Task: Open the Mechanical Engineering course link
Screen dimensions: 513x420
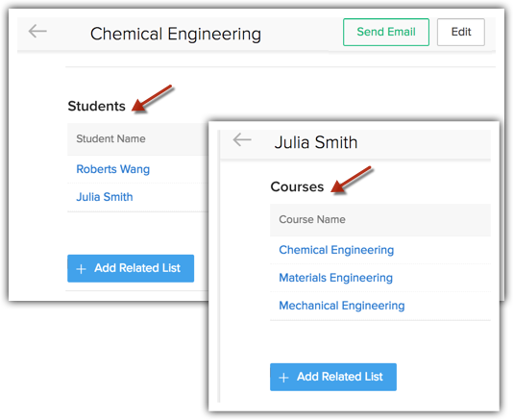Action: click(342, 306)
